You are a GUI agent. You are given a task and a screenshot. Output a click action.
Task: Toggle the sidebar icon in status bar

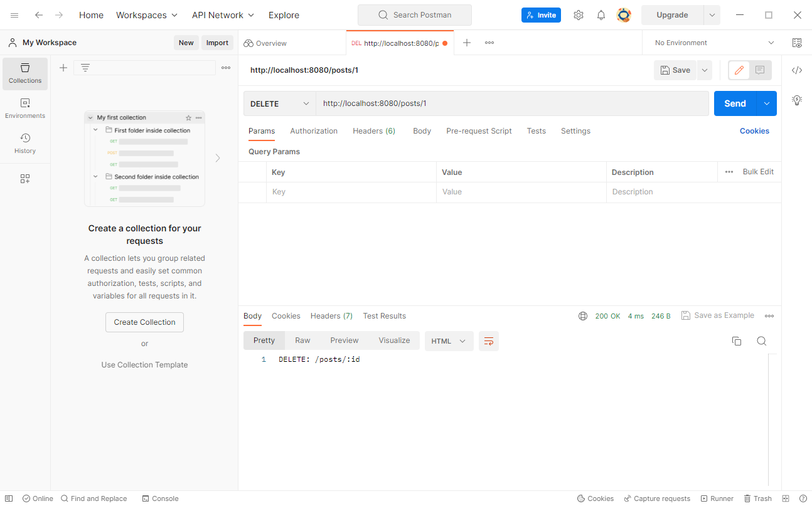tap(9, 498)
